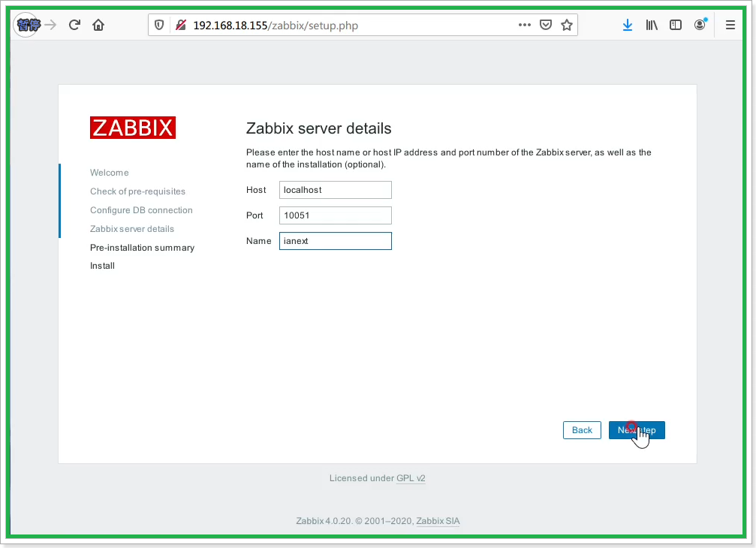Open the Library bookmarks and history
756x548 pixels.
[652, 25]
